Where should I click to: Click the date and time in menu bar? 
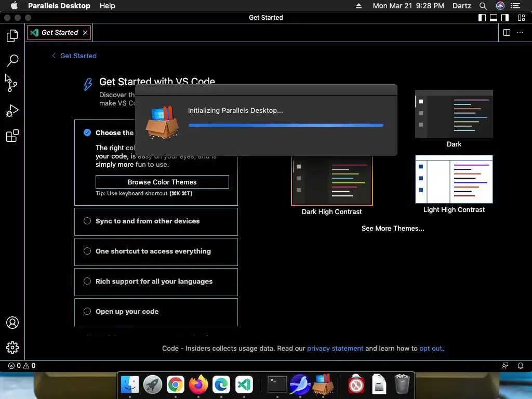408,6
